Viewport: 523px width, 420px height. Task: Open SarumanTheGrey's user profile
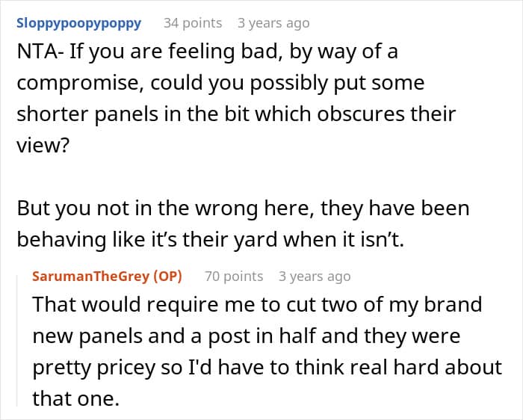(x=90, y=277)
